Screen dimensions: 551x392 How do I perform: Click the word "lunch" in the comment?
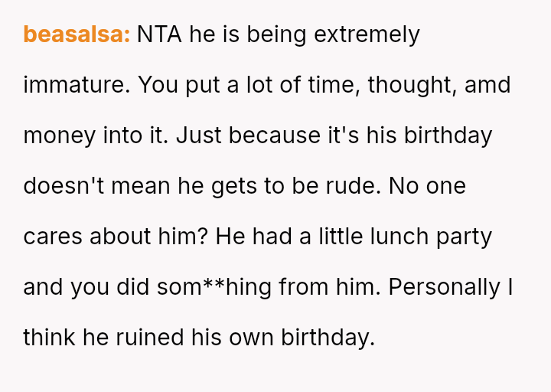tap(399, 237)
